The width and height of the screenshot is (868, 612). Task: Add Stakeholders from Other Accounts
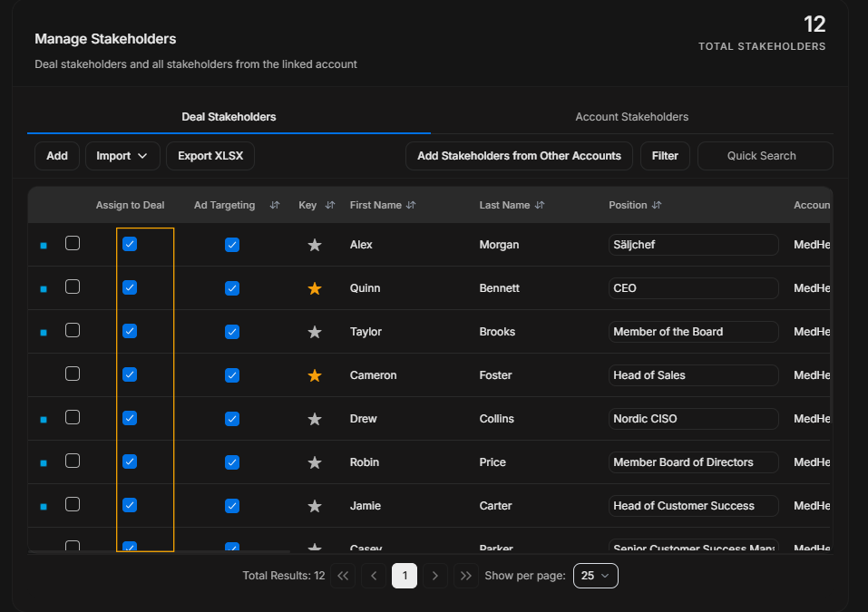[519, 156]
